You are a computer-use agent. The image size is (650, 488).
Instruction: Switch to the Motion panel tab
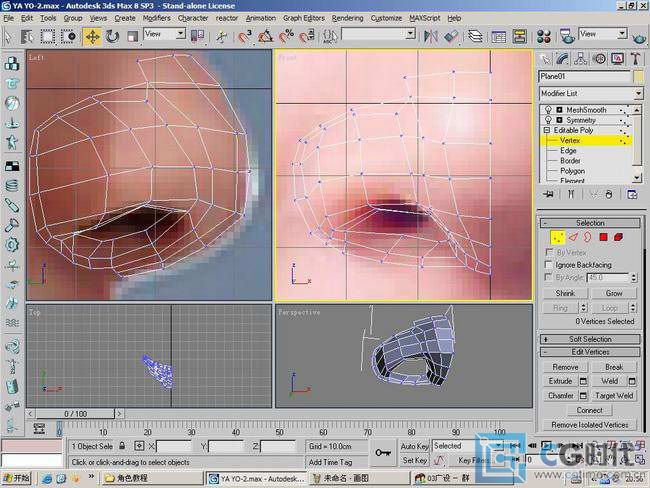599,59
